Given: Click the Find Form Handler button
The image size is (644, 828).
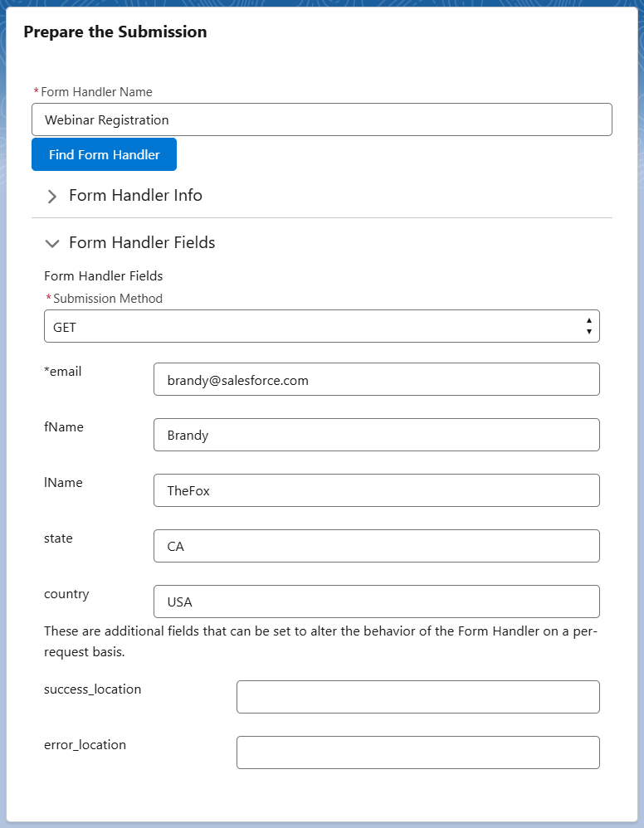Looking at the screenshot, I should (104, 154).
